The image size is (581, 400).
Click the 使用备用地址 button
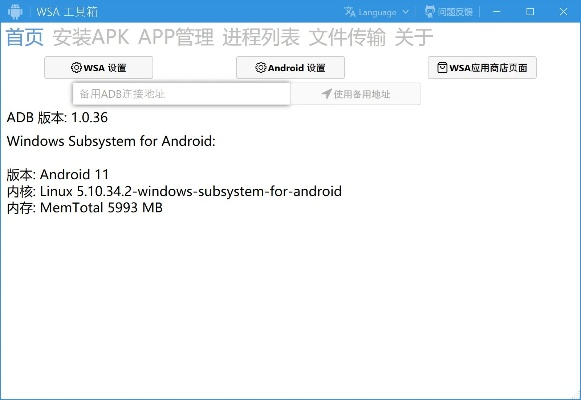(356, 94)
